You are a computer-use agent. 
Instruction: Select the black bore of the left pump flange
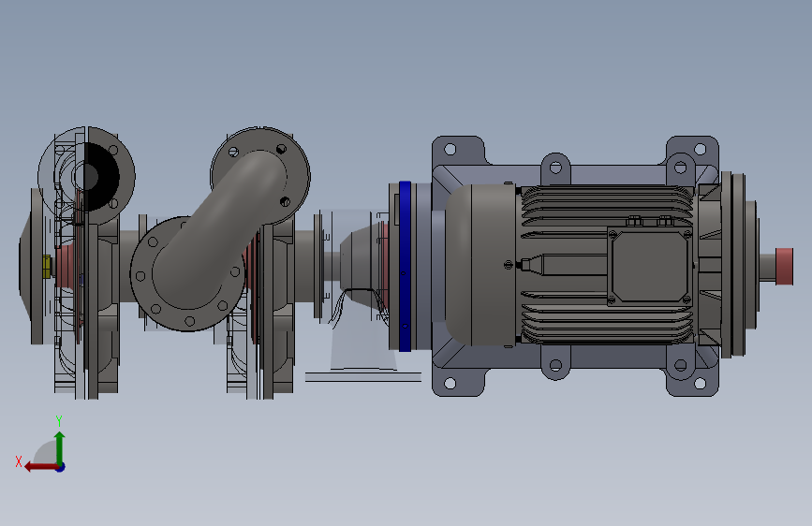click(101, 177)
